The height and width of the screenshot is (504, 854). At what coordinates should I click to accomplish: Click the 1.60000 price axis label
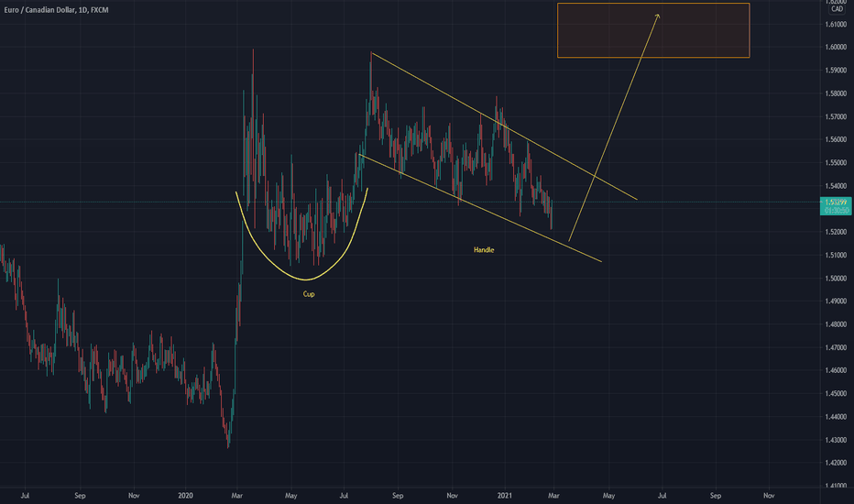click(836, 48)
